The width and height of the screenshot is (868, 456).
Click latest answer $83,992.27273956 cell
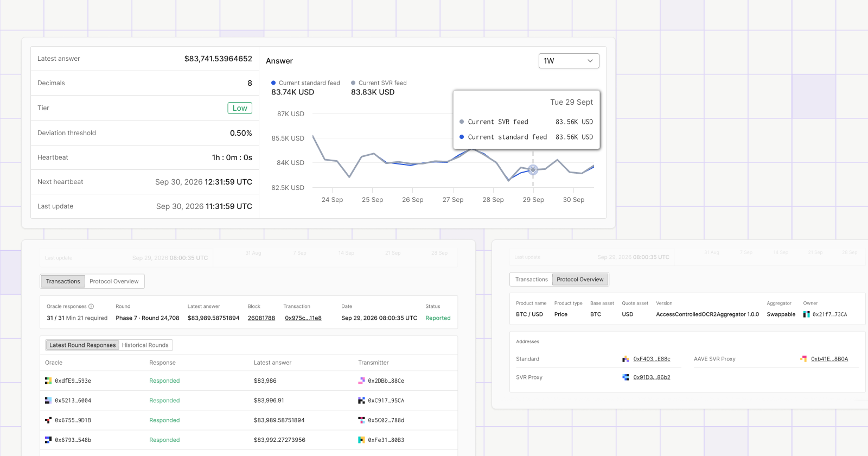point(279,440)
